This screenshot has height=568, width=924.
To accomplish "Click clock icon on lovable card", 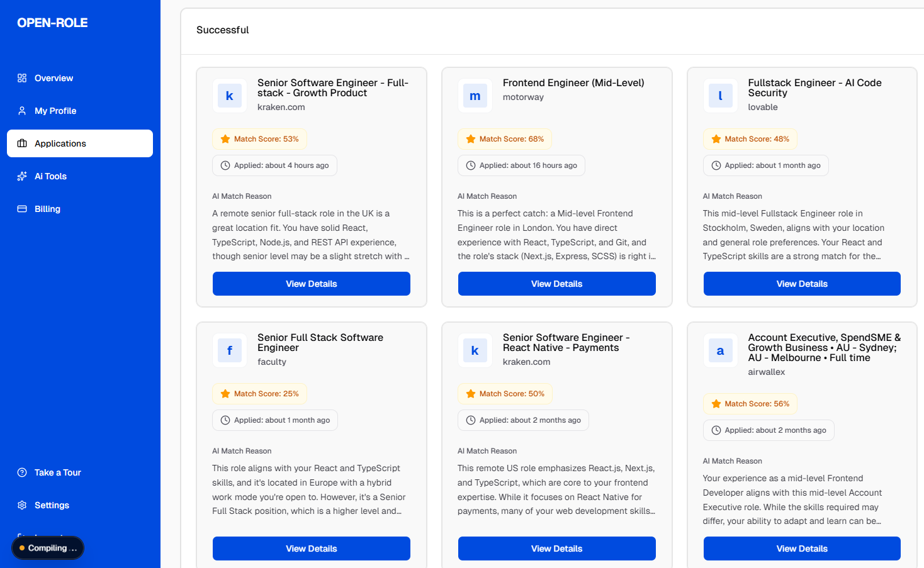I will [716, 165].
